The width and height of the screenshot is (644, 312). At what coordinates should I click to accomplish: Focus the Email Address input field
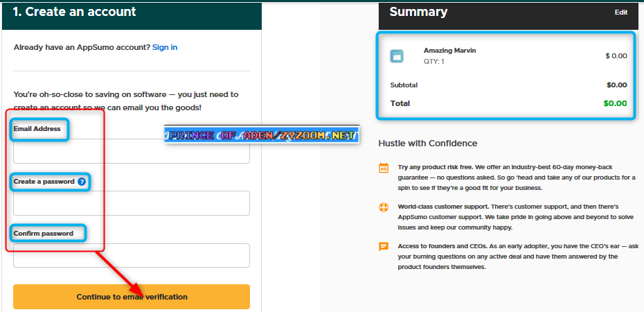[x=132, y=151]
